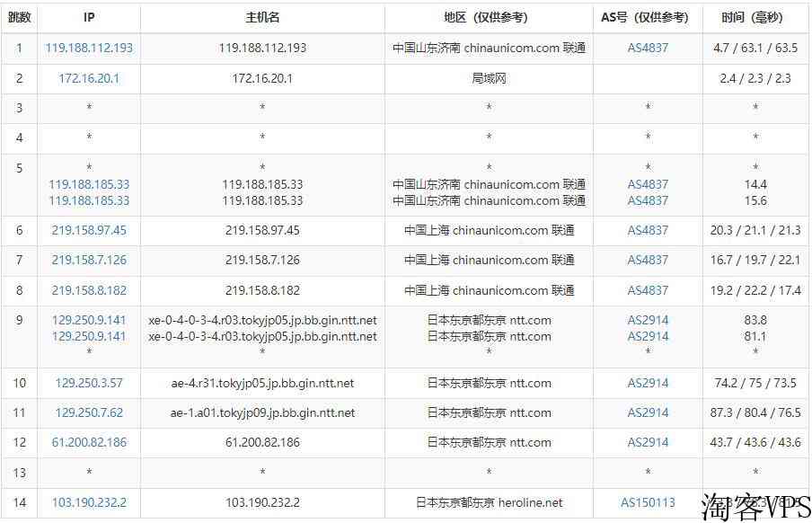The height and width of the screenshot is (523, 812).
Task: Select hop number 14 cell
Action: pyautogui.click(x=19, y=503)
